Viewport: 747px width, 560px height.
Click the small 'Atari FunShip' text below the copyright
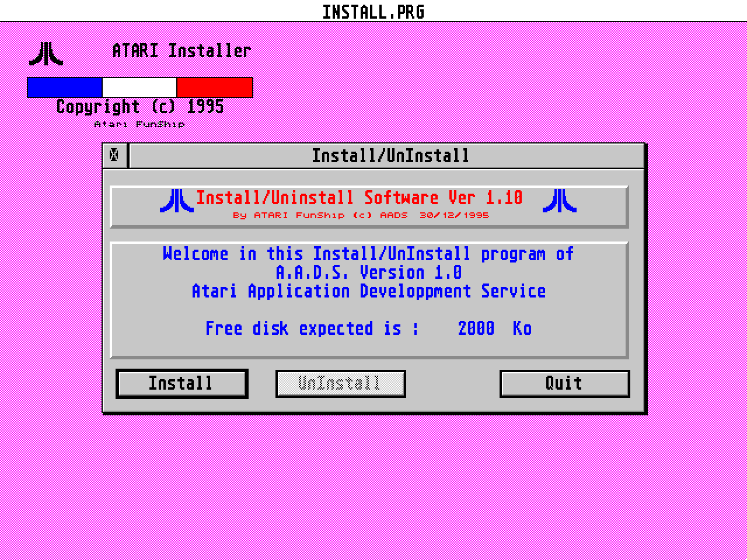(x=139, y=124)
